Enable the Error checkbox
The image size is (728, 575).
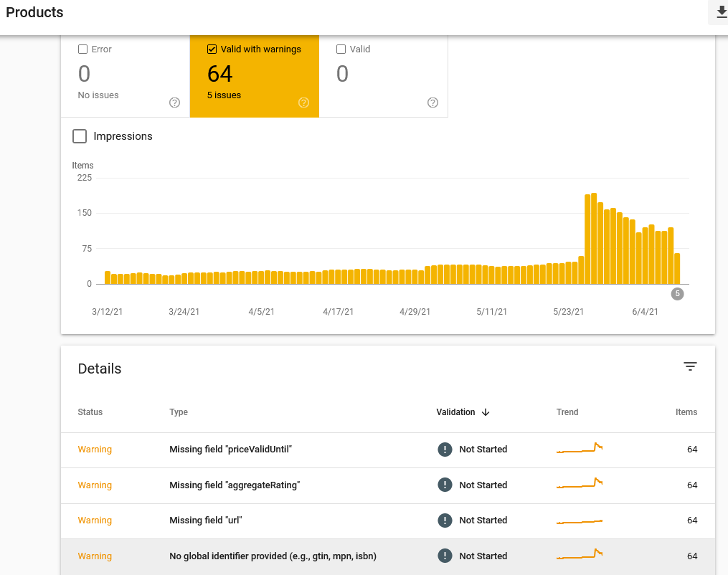tap(82, 49)
